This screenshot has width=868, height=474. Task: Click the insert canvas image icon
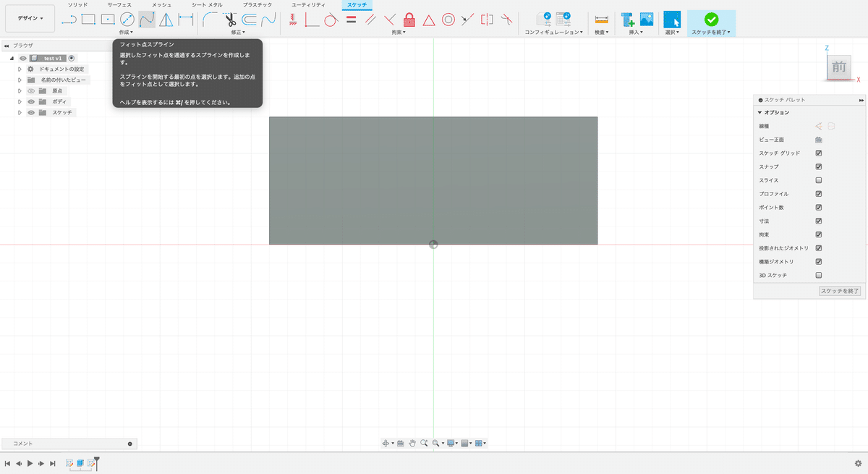(x=647, y=20)
